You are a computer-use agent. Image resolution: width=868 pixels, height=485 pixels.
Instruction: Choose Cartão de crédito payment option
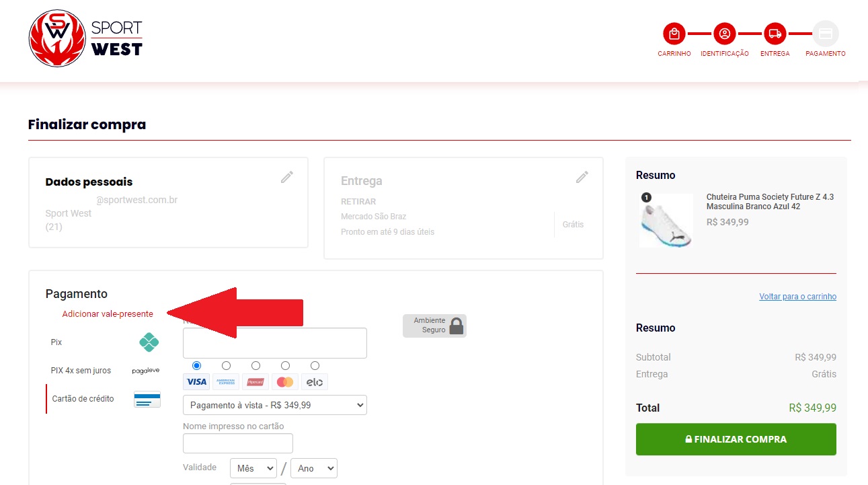(x=105, y=399)
